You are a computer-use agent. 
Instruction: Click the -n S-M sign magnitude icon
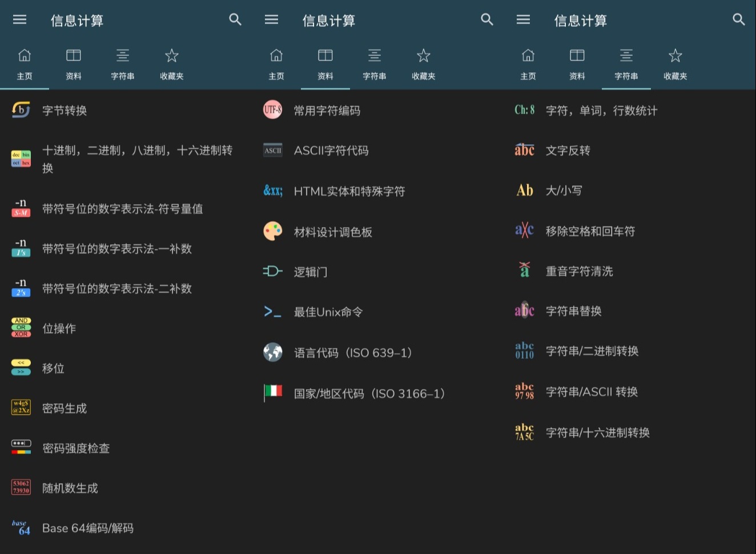[x=21, y=208]
